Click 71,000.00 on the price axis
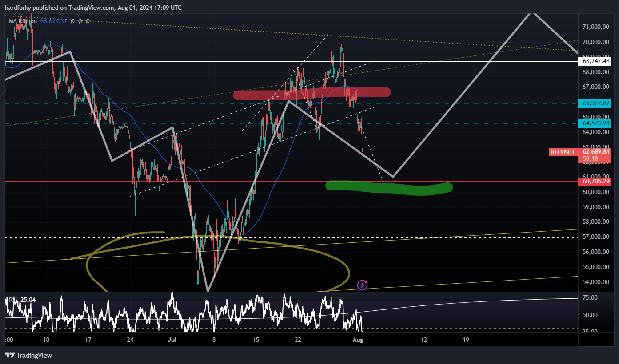The width and height of the screenshot is (619, 364). [x=596, y=27]
